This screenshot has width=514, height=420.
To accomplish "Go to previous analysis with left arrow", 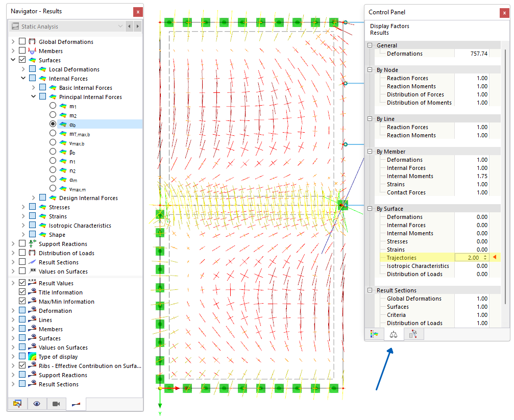I will [x=130, y=26].
